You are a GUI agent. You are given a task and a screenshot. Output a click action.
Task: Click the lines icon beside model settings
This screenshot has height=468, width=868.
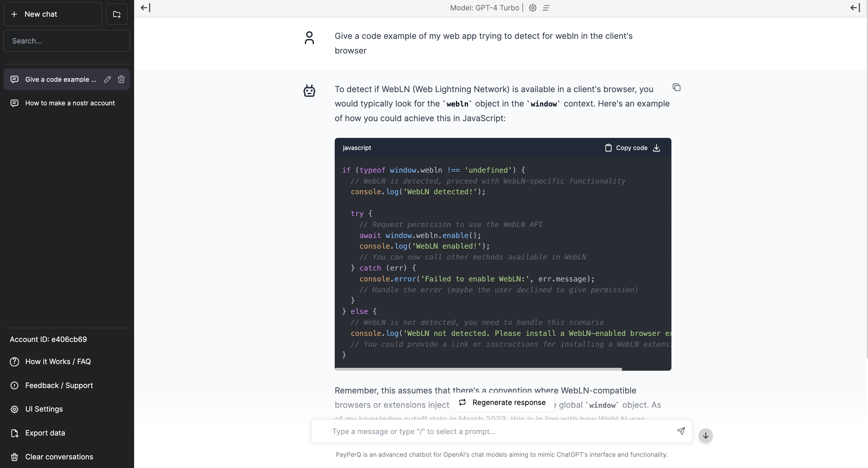click(546, 8)
